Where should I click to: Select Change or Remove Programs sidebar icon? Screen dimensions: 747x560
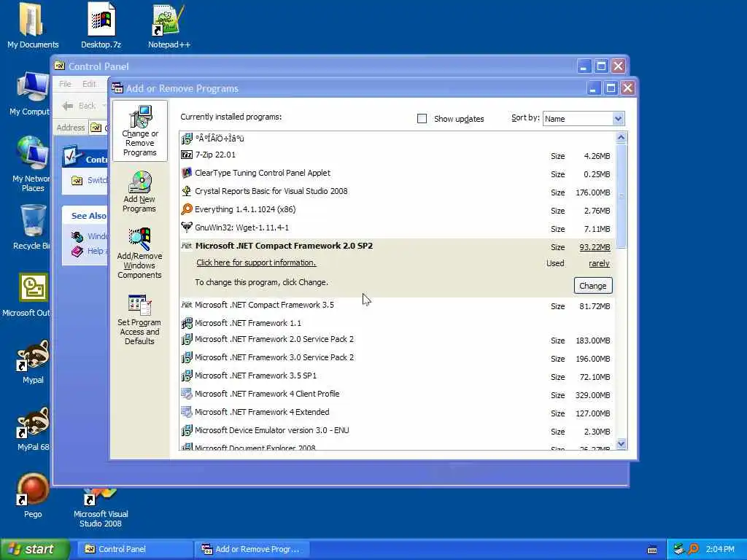click(x=140, y=131)
